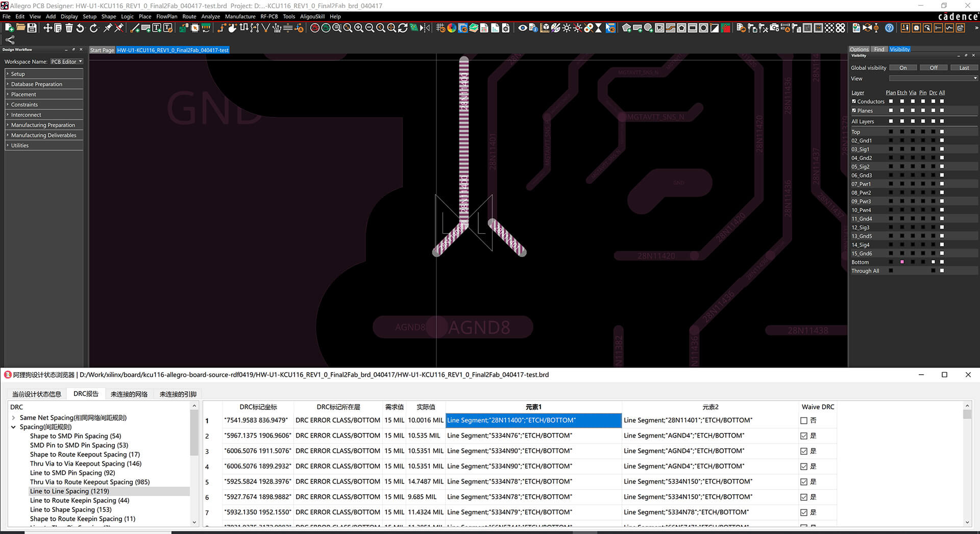Click the Refresh display icon
Screen dimensions: 980x534
[x=402, y=28]
